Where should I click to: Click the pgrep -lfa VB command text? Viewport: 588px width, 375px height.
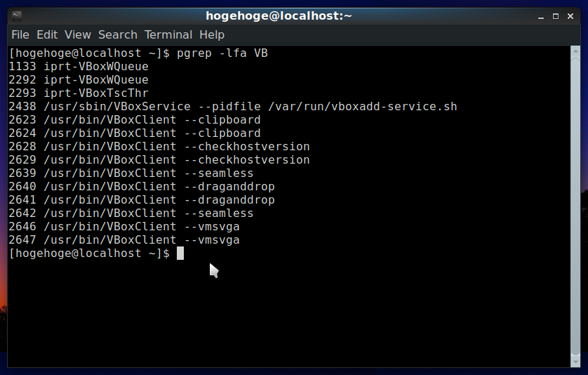point(222,53)
